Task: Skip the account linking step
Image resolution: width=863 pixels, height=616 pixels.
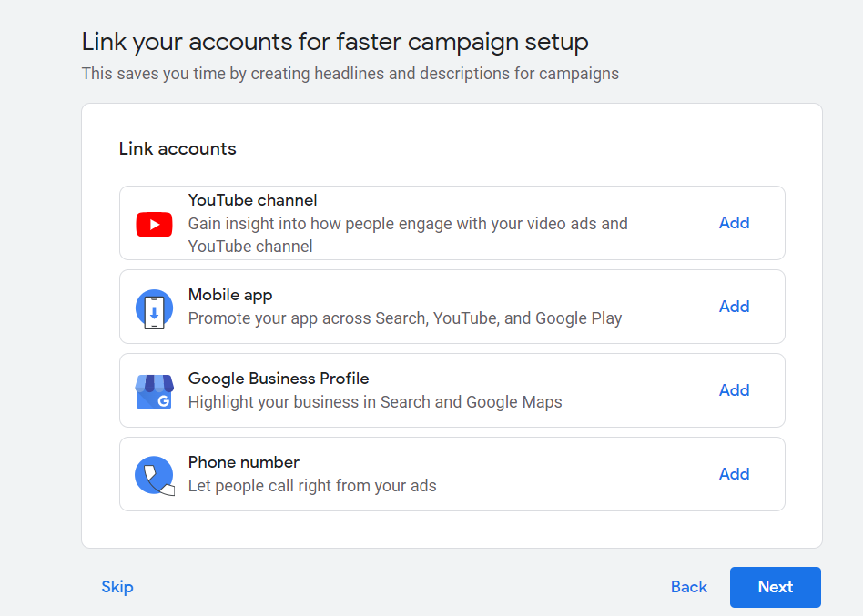Action: tap(117, 587)
